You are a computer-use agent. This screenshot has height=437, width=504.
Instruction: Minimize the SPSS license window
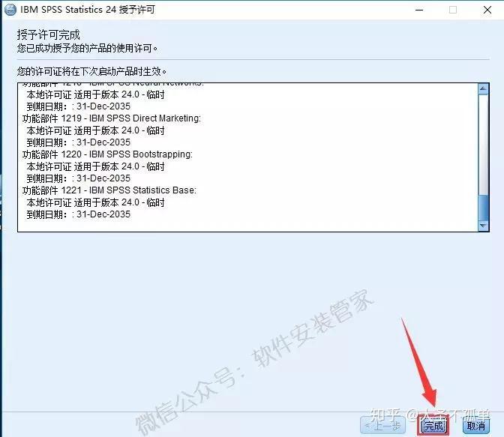(418, 10)
